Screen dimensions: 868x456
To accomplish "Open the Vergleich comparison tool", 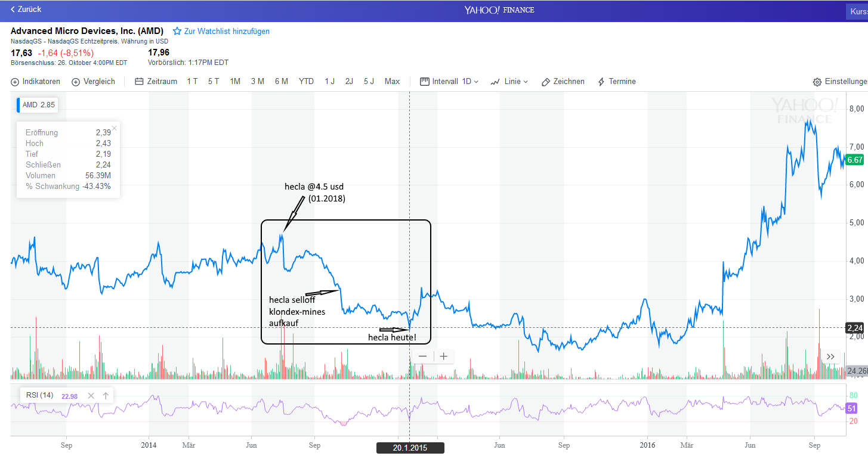I will (93, 81).
